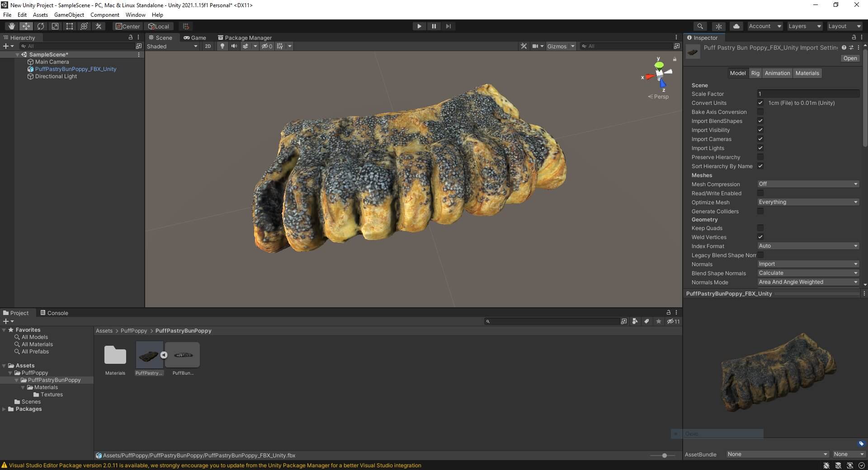Toggle the Center pivot button
The height and width of the screenshot is (470, 868).
click(x=127, y=26)
